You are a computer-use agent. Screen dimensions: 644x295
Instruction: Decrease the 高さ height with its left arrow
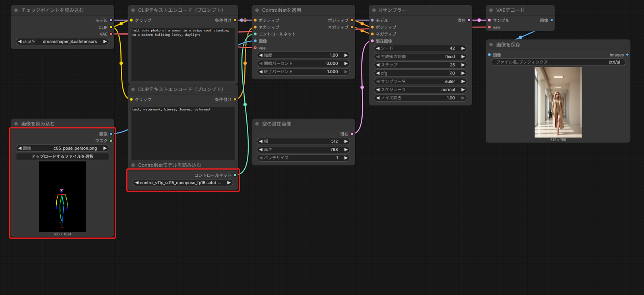(261, 150)
